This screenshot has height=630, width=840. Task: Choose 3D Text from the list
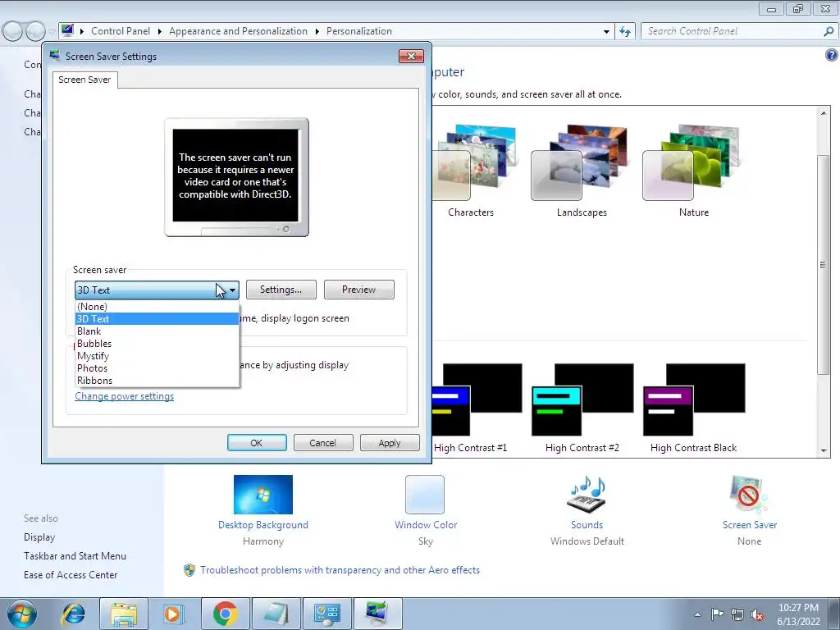(x=157, y=319)
